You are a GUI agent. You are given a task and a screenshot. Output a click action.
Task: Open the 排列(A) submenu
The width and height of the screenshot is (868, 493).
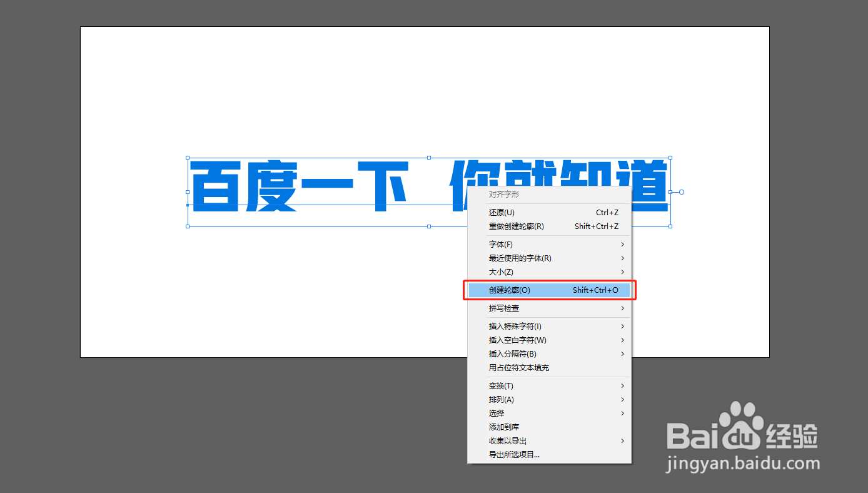[x=550, y=400]
